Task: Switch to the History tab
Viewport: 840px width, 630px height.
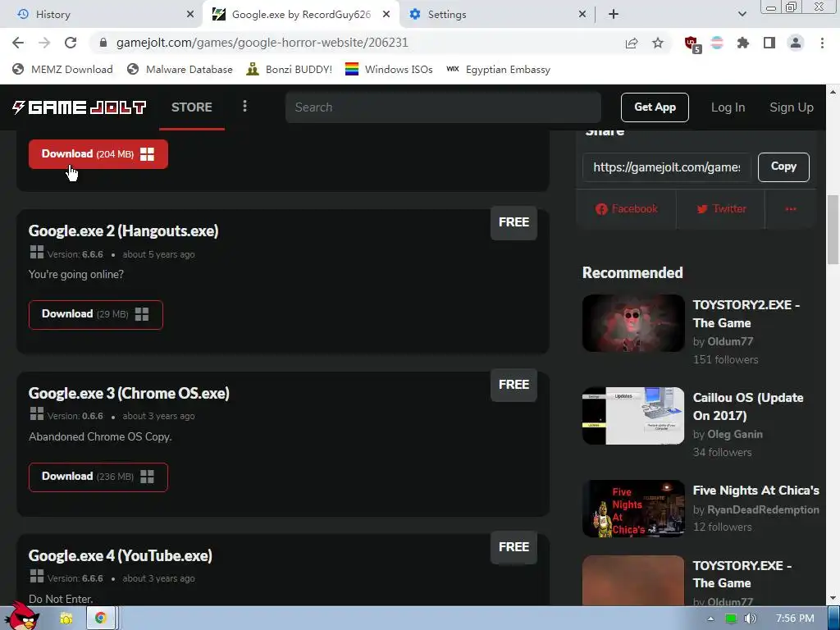Action: pos(102,15)
